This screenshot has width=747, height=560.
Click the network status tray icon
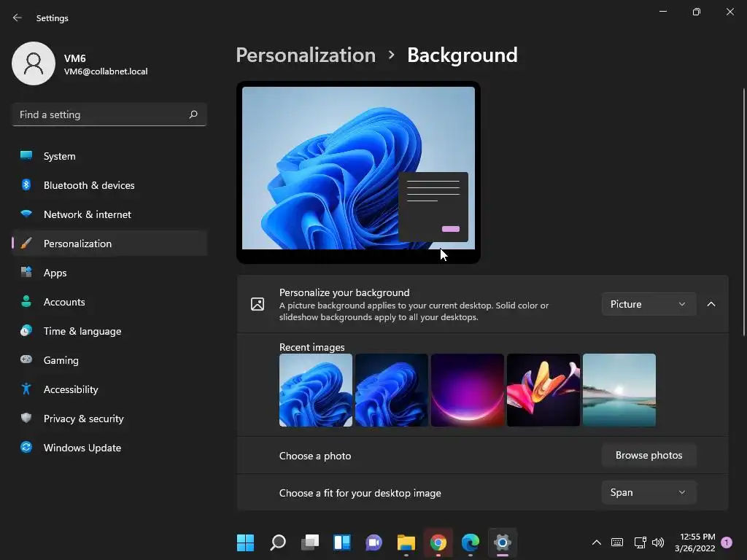(640, 542)
